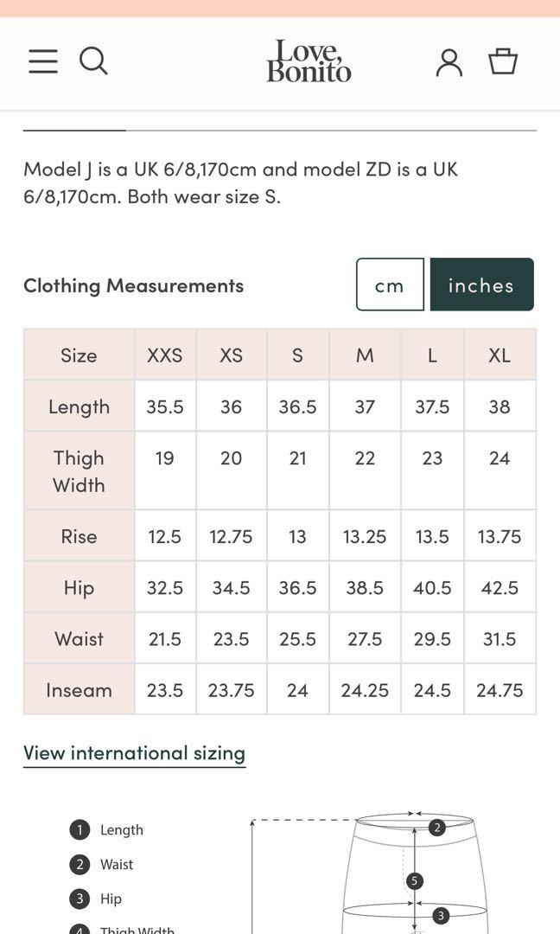Open the shopping bag icon
Viewport: 560px width, 934px height.
pos(503,61)
